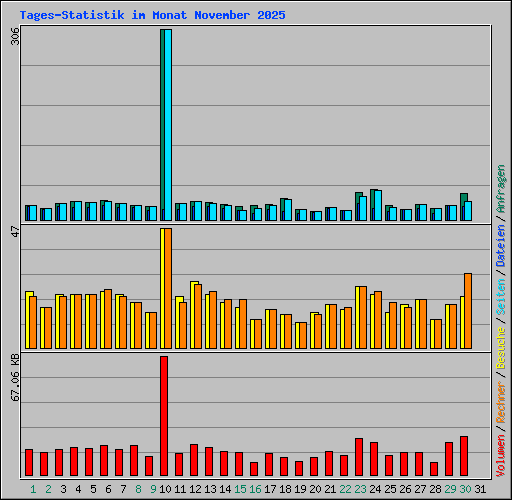
Task: Click day label '14' on the axis
Action: [225, 489]
